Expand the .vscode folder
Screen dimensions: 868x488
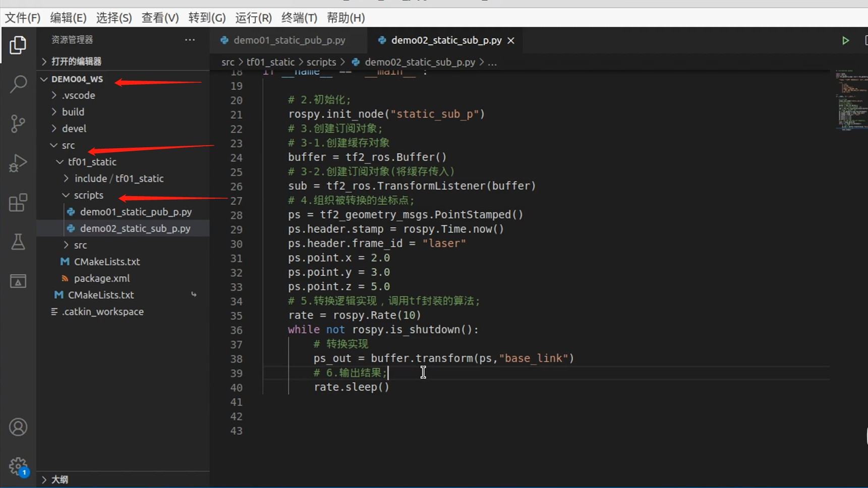[x=54, y=95]
